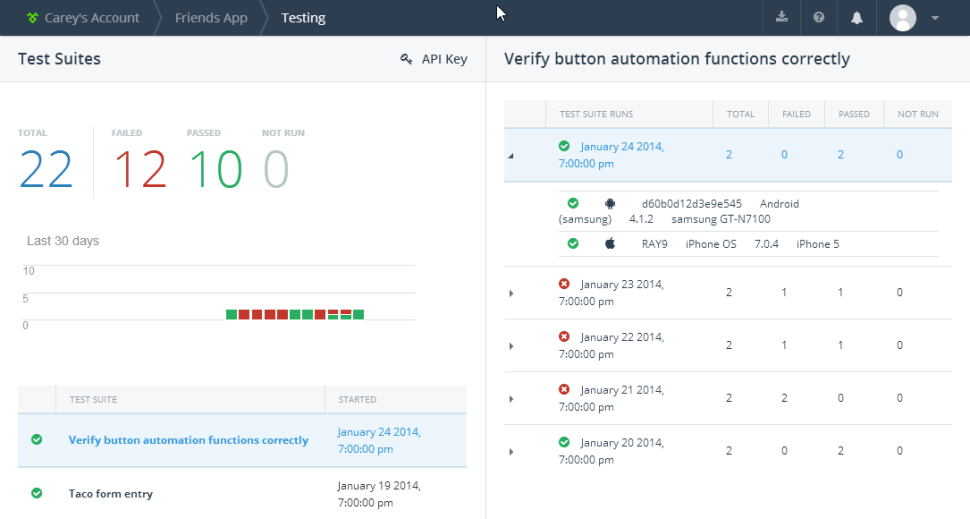The height and width of the screenshot is (519, 970).
Task: Click the Apple icon in iPhone row
Action: (x=609, y=243)
